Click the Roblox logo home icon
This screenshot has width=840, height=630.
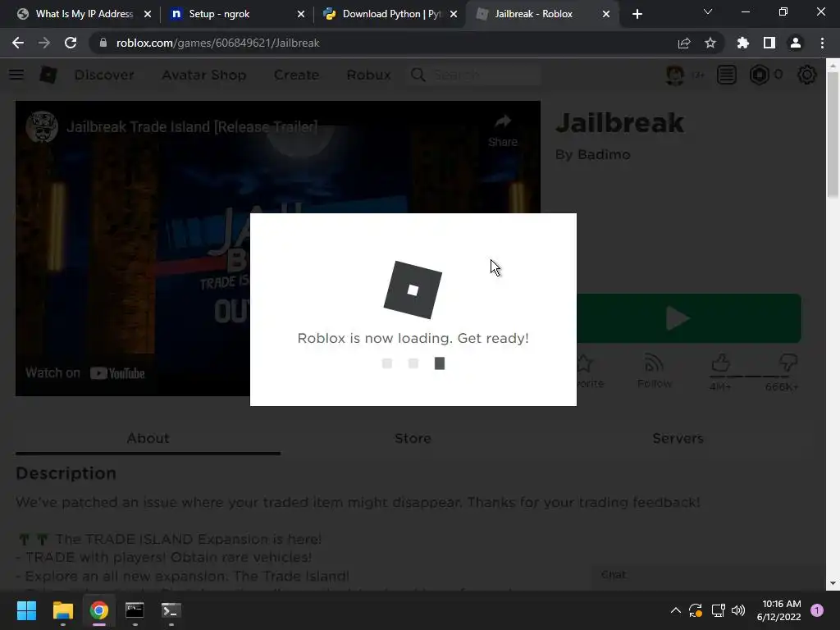coord(48,75)
